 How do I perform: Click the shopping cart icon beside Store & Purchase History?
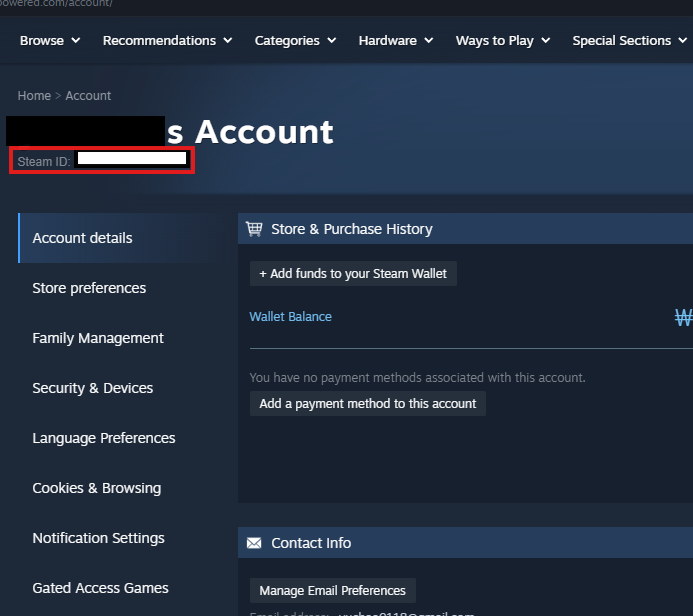tap(254, 229)
